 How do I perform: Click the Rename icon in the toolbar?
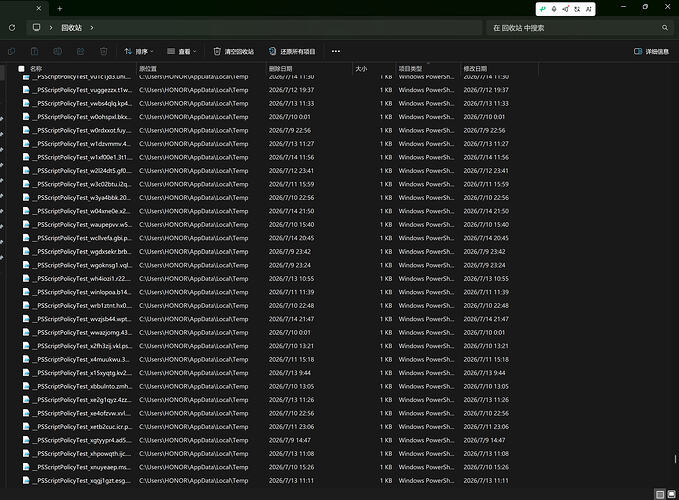pyautogui.click(x=57, y=52)
